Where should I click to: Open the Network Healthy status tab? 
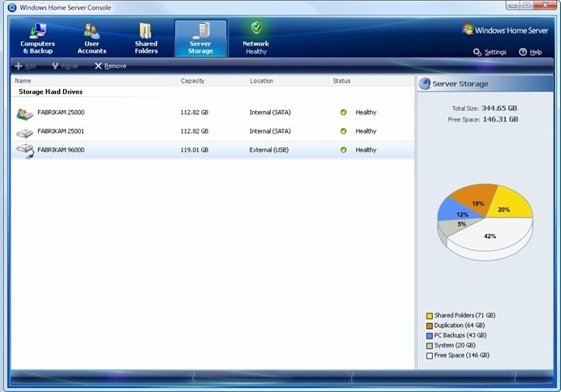tap(256, 39)
